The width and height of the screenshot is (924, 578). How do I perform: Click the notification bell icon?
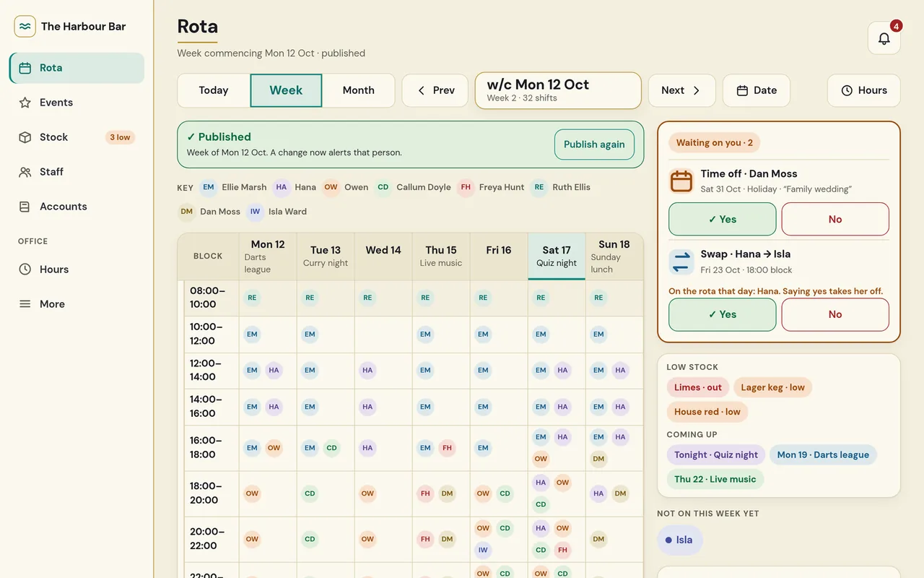pos(884,38)
